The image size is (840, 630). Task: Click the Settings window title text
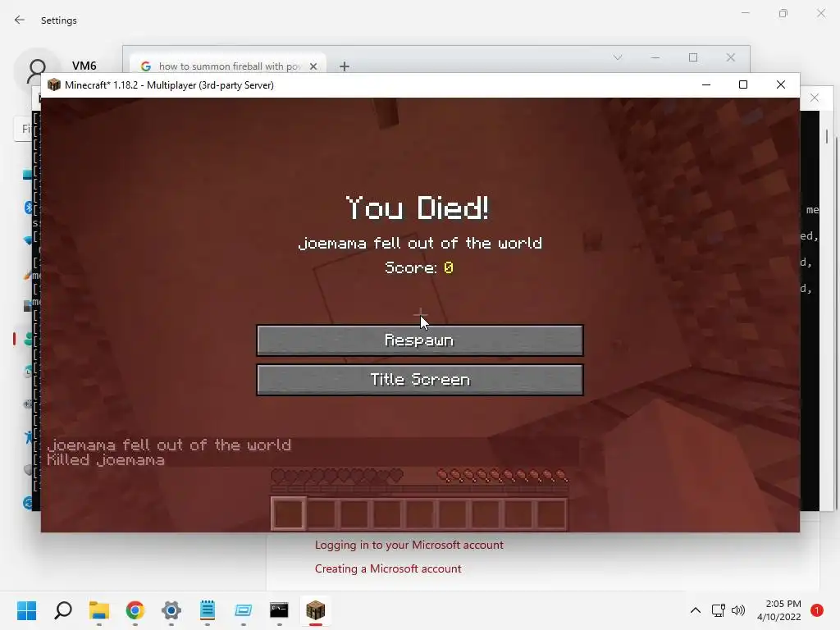pos(59,21)
